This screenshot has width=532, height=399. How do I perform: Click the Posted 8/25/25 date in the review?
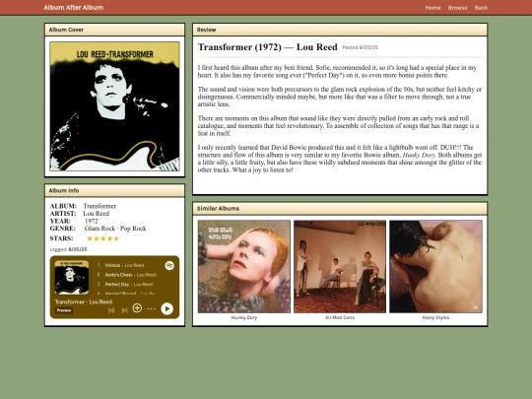tap(361, 47)
